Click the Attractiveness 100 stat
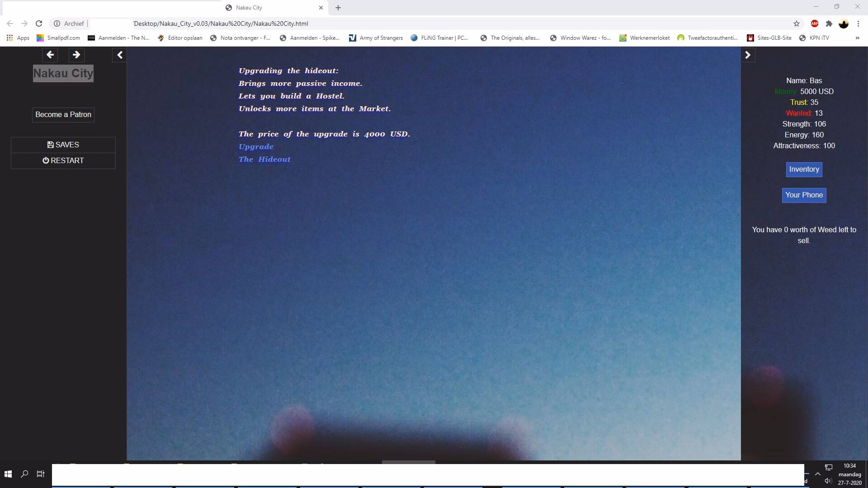Viewport: 868px width, 488px height. (804, 145)
